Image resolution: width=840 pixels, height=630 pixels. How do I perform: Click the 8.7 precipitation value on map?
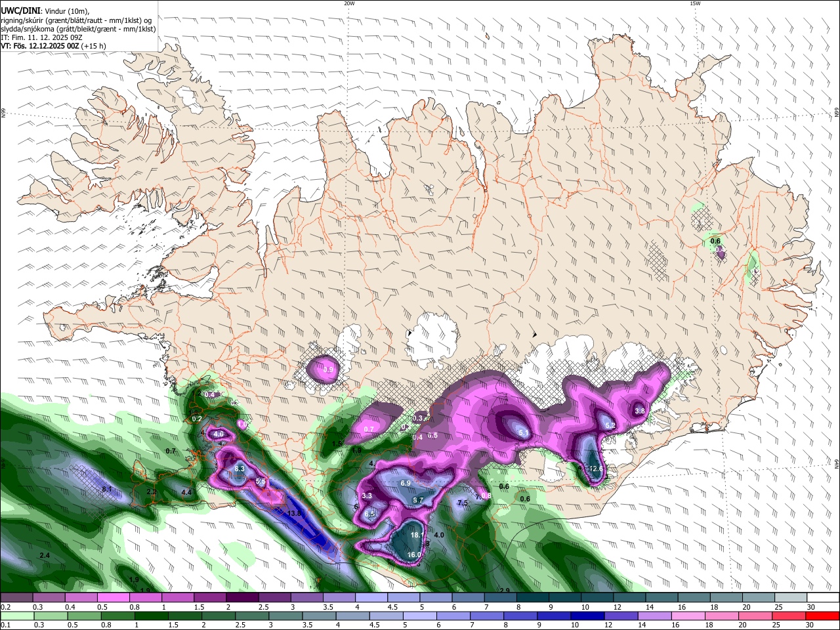pyautogui.click(x=418, y=500)
